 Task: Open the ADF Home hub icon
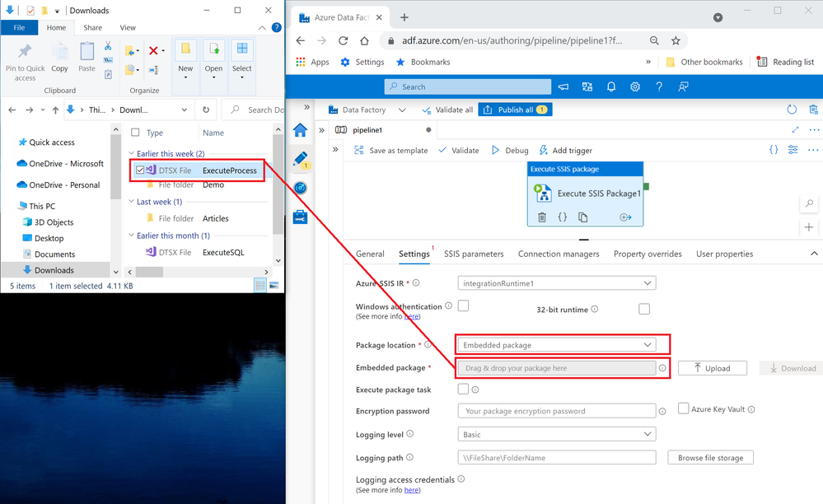point(300,130)
